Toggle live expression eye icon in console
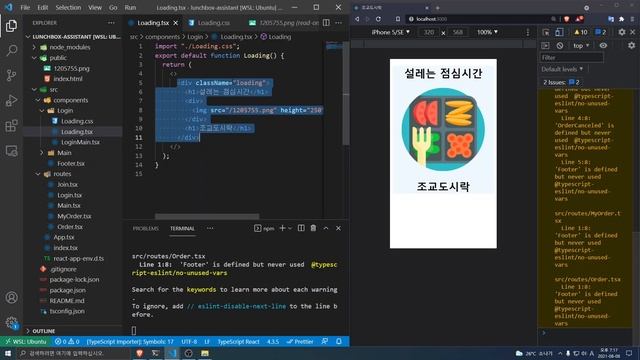640x360 pixels. 603,46
